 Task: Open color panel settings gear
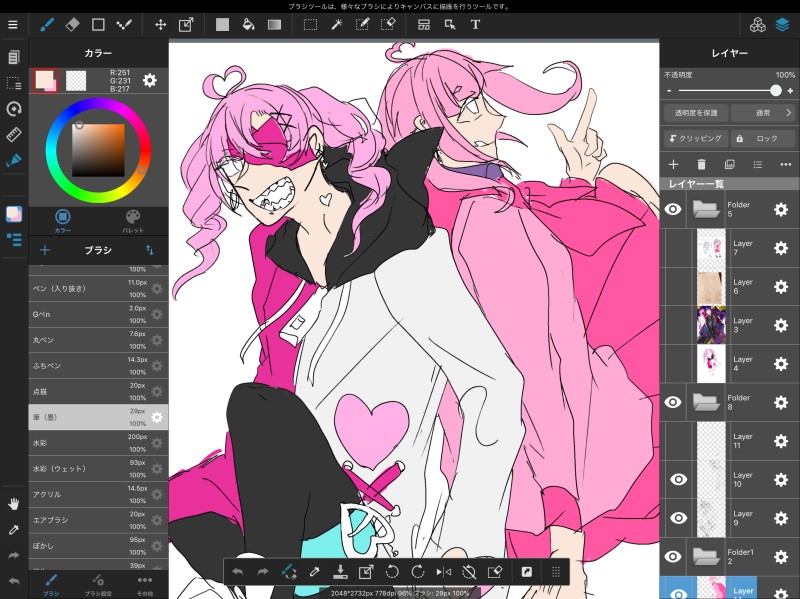(x=149, y=80)
